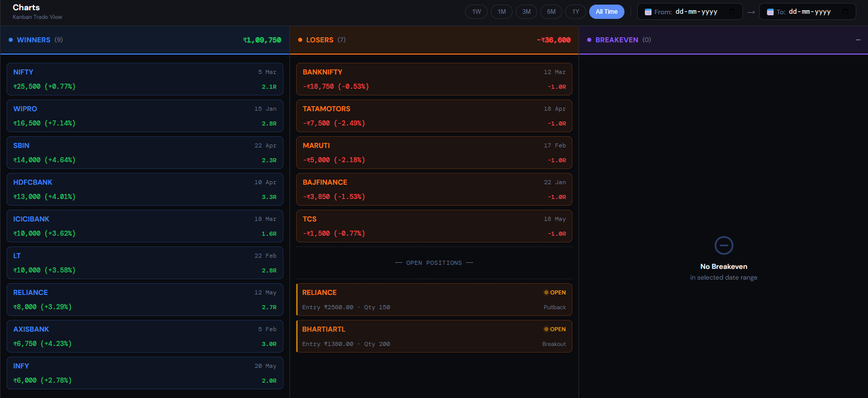Open the INFY trade card
868x398 pixels.
pyautogui.click(x=145, y=373)
